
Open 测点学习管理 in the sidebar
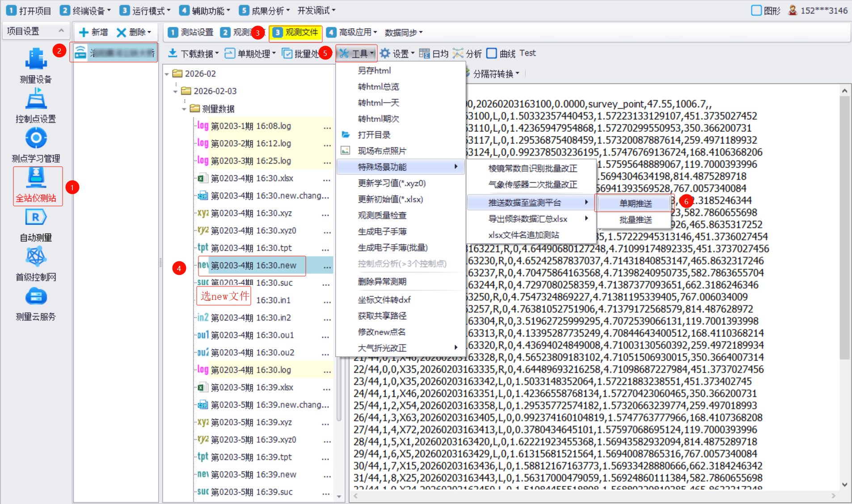[x=36, y=139]
